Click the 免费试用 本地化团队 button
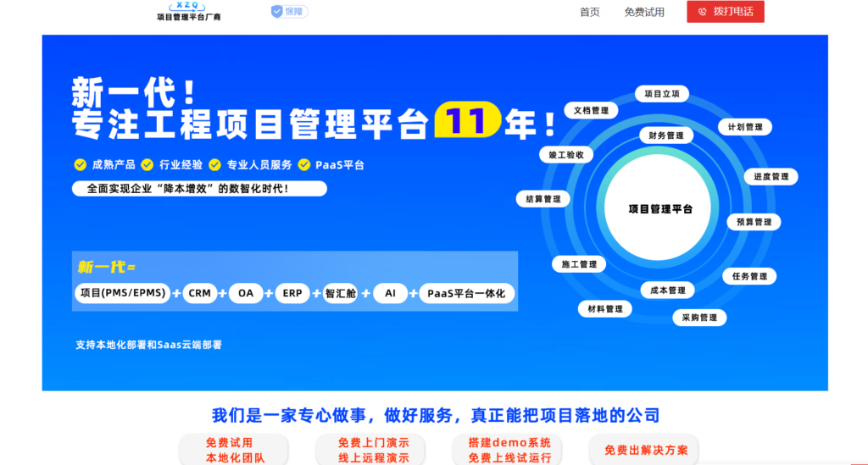The height and width of the screenshot is (465, 868). pos(234,450)
